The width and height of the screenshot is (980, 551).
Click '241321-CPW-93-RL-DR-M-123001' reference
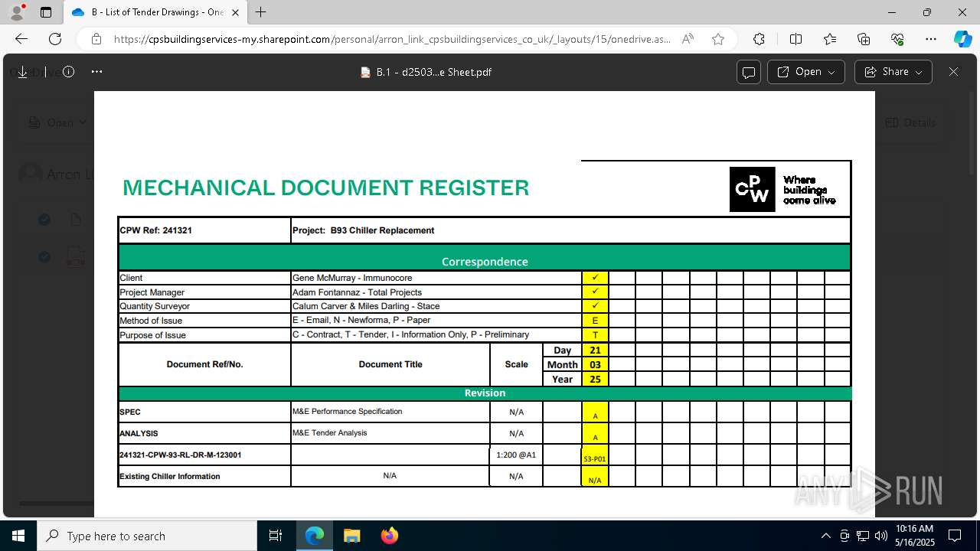[x=181, y=455]
